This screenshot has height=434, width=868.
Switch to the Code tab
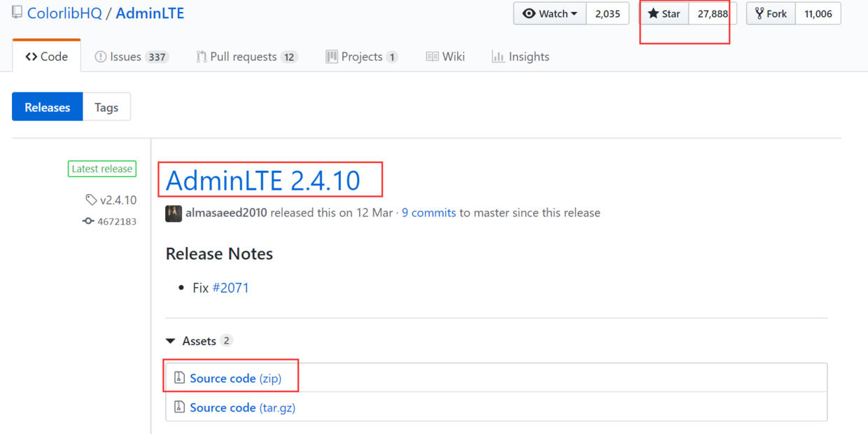click(47, 57)
